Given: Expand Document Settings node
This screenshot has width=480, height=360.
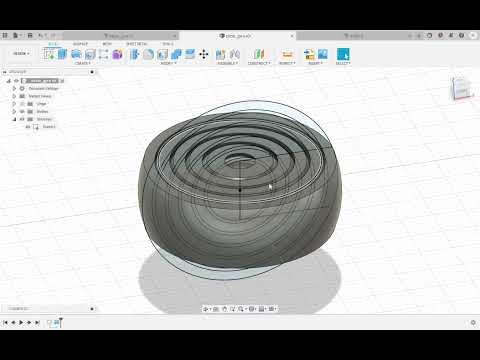Looking at the screenshot, I should pos(14,88).
